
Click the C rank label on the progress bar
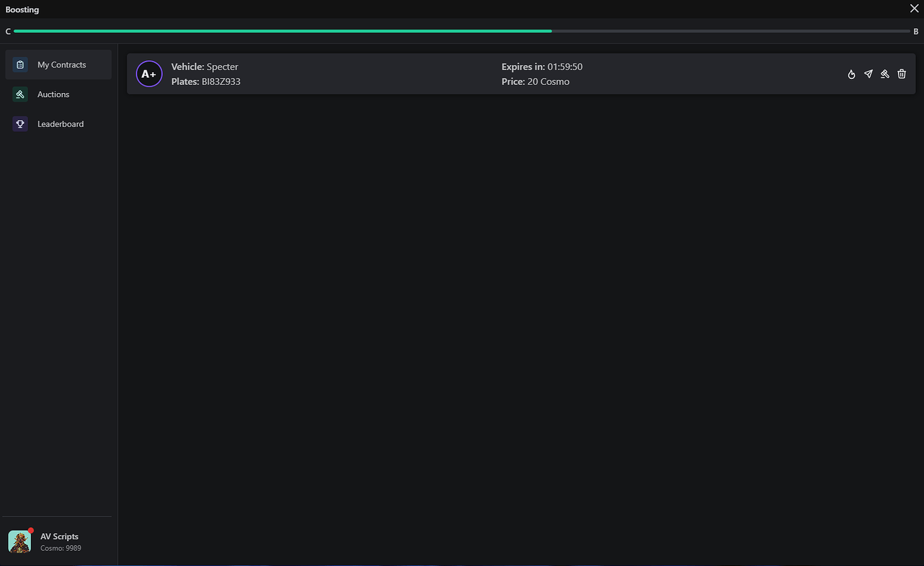(x=7, y=31)
